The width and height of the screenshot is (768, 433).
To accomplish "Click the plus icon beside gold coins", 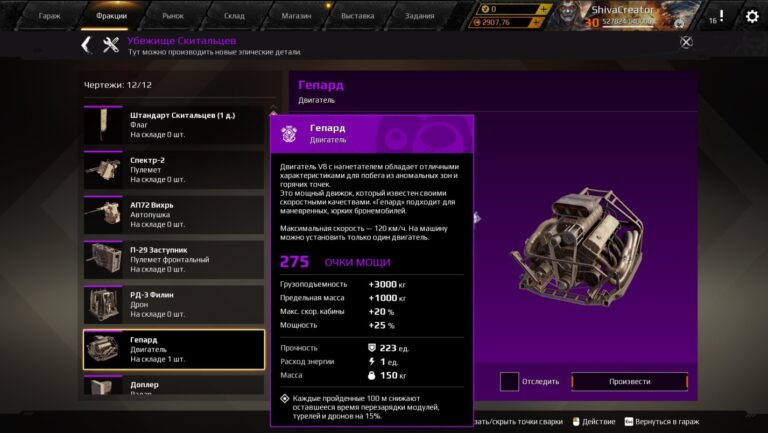I will (x=543, y=9).
